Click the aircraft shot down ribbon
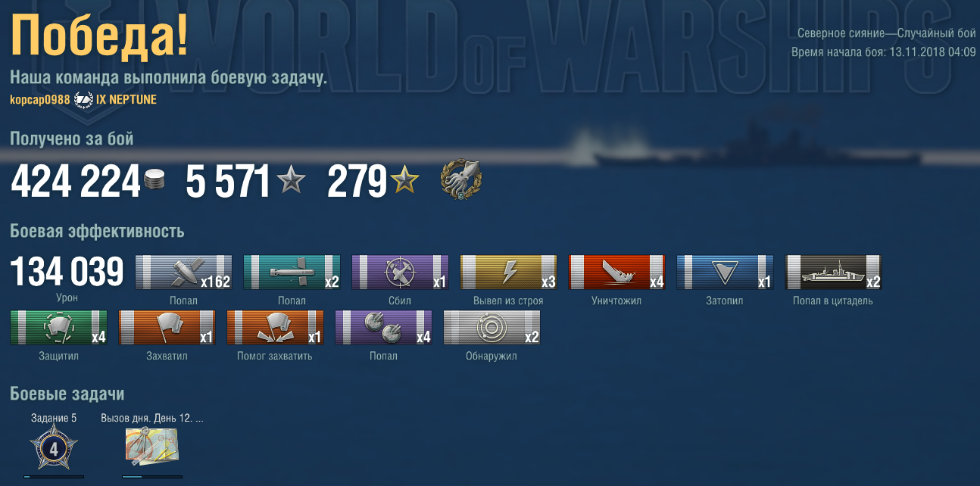The width and height of the screenshot is (980, 486). click(400, 273)
